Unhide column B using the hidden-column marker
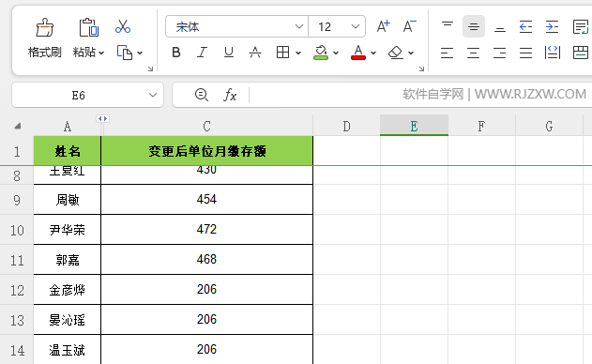 click(102, 118)
